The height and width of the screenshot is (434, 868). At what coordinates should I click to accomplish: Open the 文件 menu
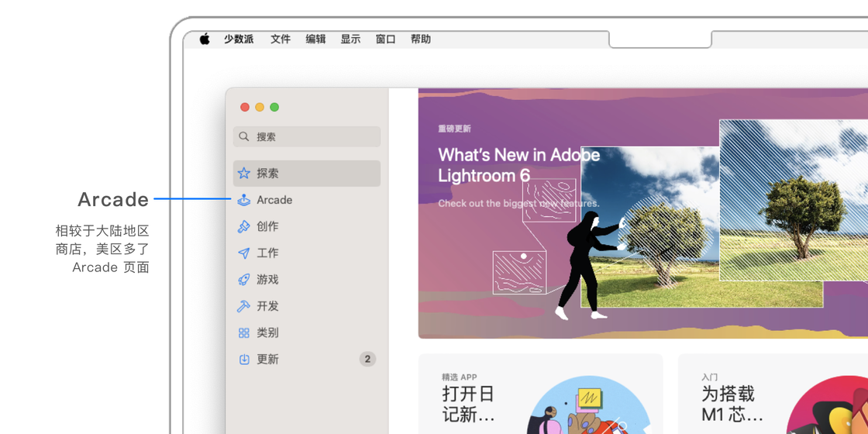[x=281, y=40]
